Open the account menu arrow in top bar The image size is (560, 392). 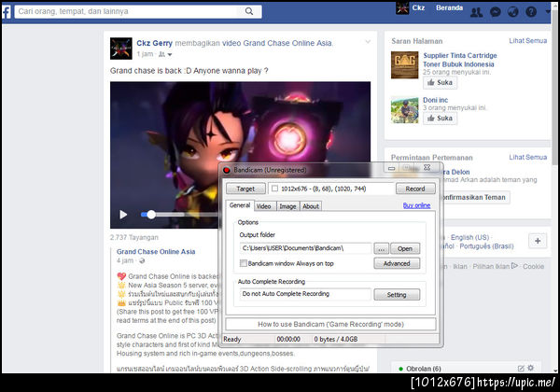(x=548, y=12)
